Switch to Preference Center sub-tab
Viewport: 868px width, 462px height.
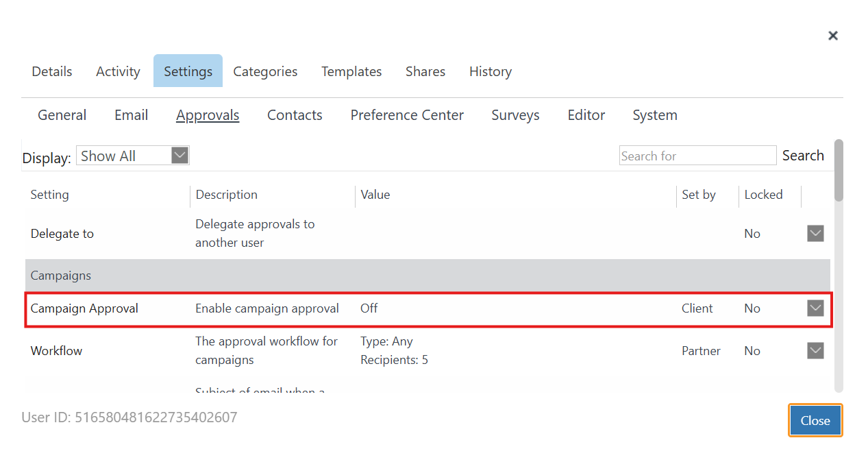pos(407,115)
